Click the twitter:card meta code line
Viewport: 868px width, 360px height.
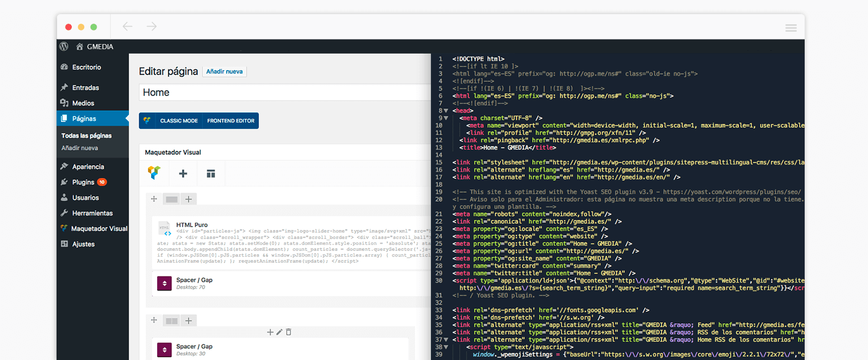coord(532,266)
